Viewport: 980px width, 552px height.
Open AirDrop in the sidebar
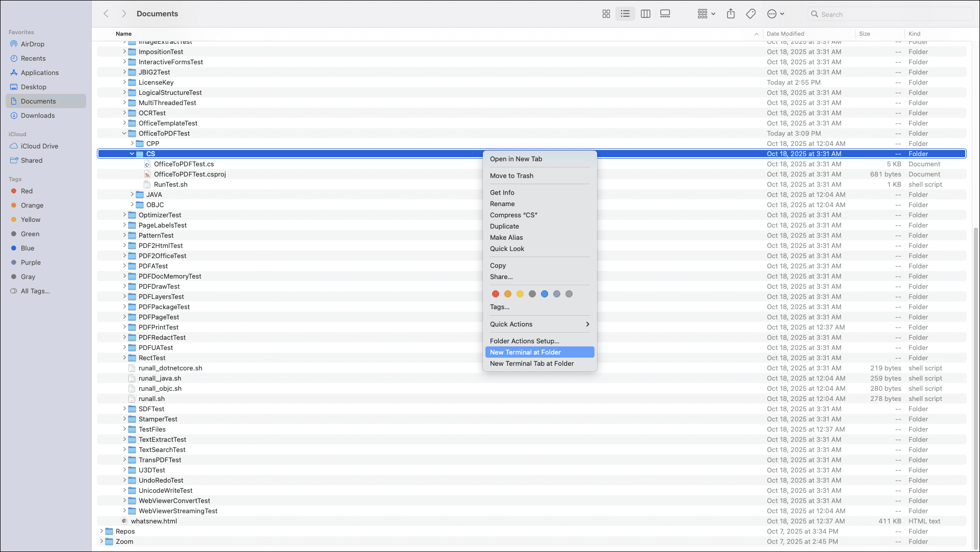pyautogui.click(x=33, y=44)
